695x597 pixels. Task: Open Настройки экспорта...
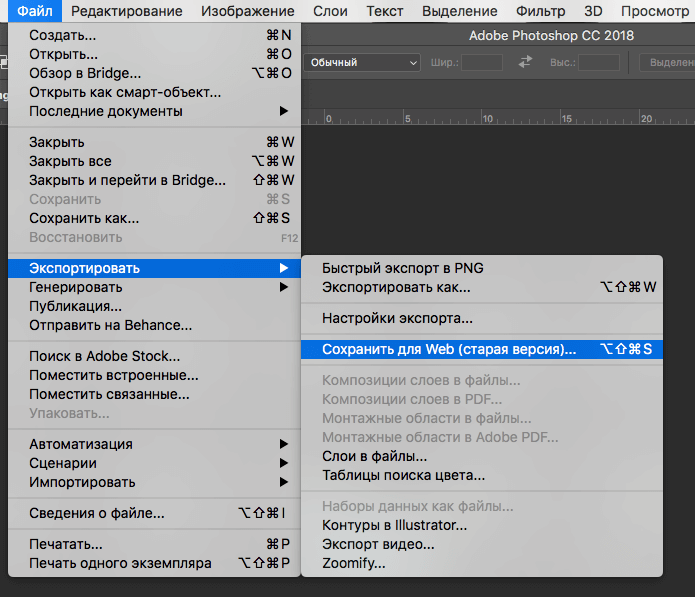(482, 318)
